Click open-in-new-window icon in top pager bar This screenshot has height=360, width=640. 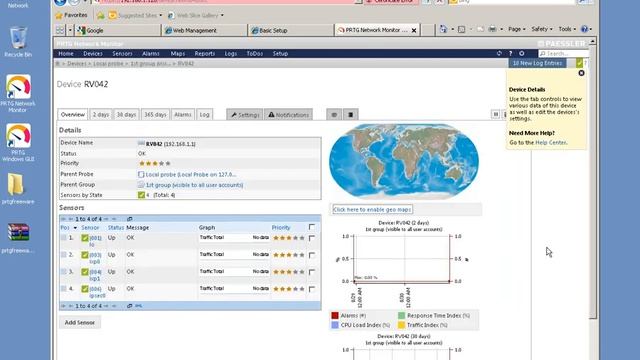click(129, 219)
